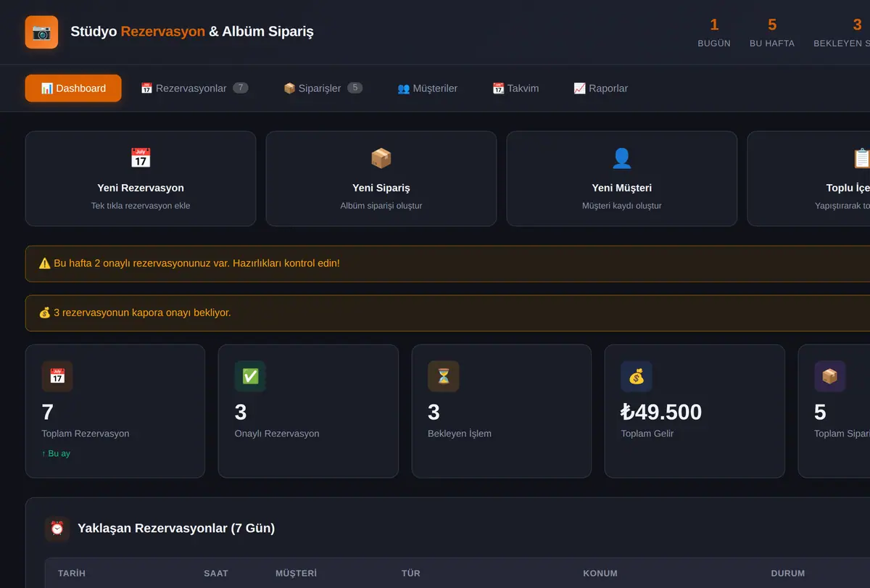Click the SAAT column header
Image resolution: width=870 pixels, height=588 pixels.
[x=216, y=573]
